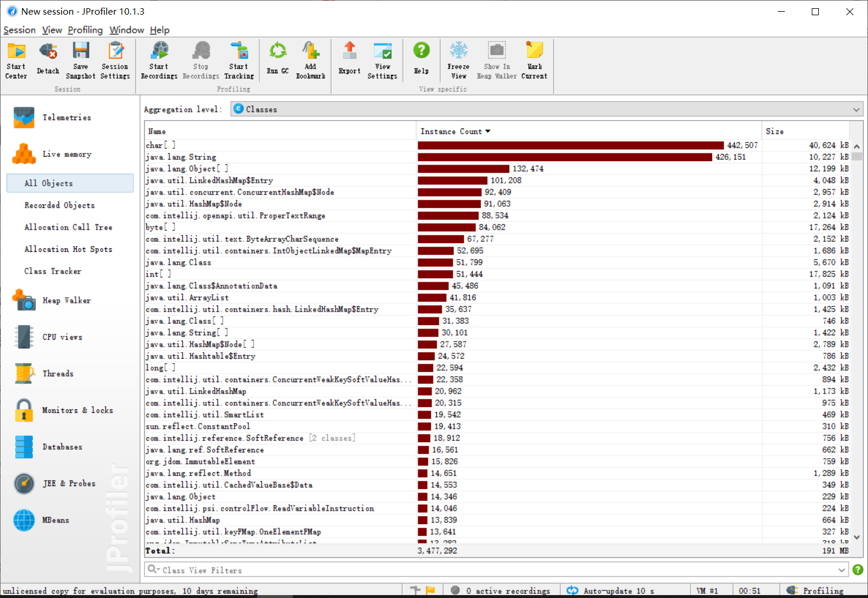This screenshot has width=868, height=598.
Task: Click table scrollbar down arrow
Action: coord(857,537)
